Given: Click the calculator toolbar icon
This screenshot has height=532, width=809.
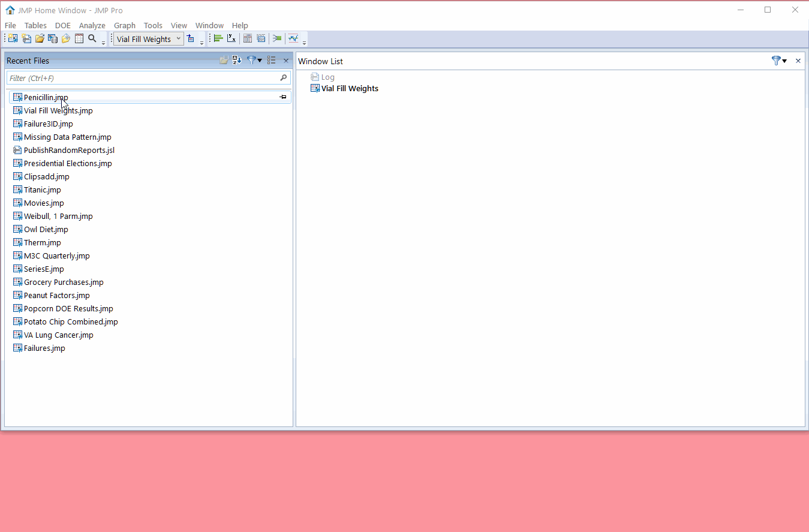Looking at the screenshot, I should point(247,38).
